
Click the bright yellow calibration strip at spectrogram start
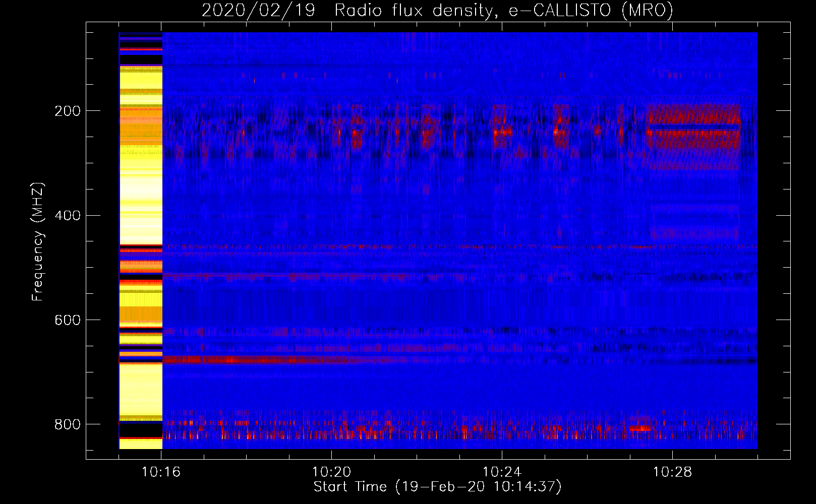click(141, 240)
